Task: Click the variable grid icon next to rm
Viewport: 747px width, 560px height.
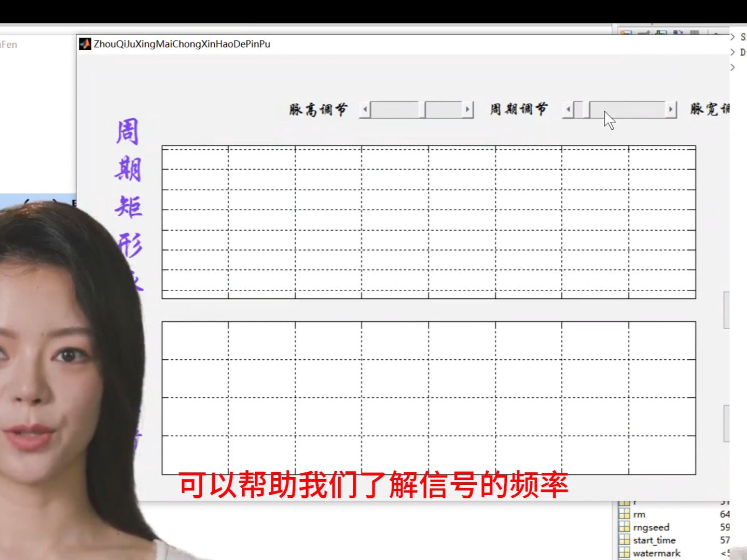Action: 625,514
